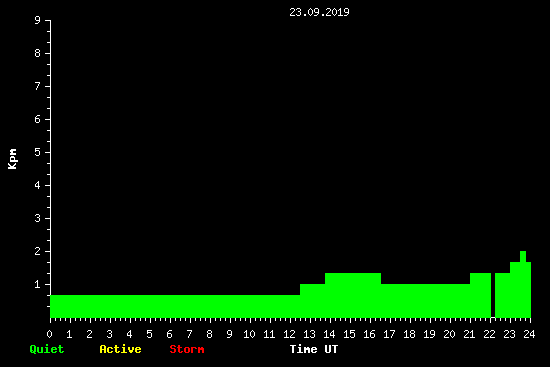Click hour 0 on the time axis
Screen dimensions: 550x367
pos(49,334)
